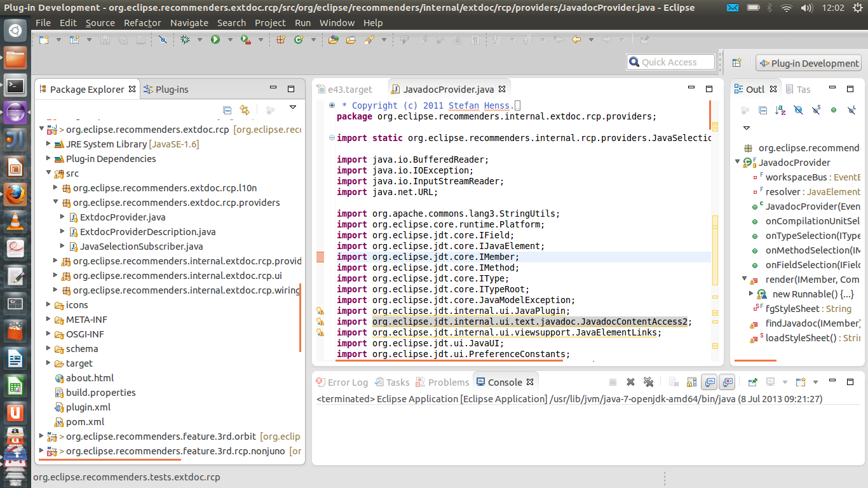Toggle Show Console on Standard Error change

pyautogui.click(x=727, y=382)
